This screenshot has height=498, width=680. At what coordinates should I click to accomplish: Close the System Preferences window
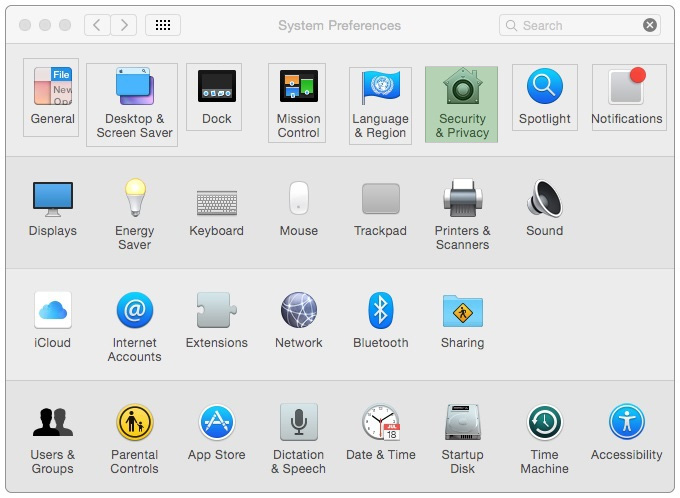[x=25, y=25]
